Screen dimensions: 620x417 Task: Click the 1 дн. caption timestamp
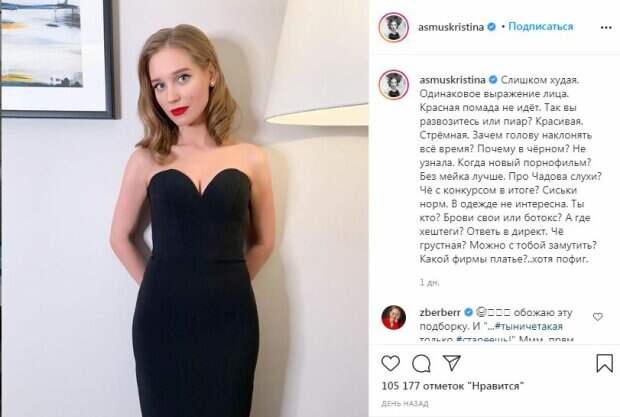coord(429,283)
